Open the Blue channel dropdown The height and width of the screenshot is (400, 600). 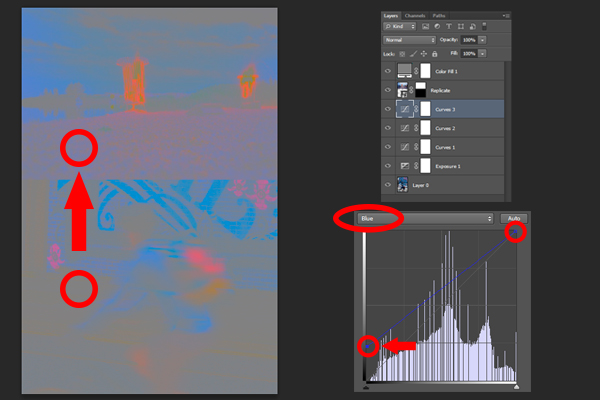click(x=426, y=219)
